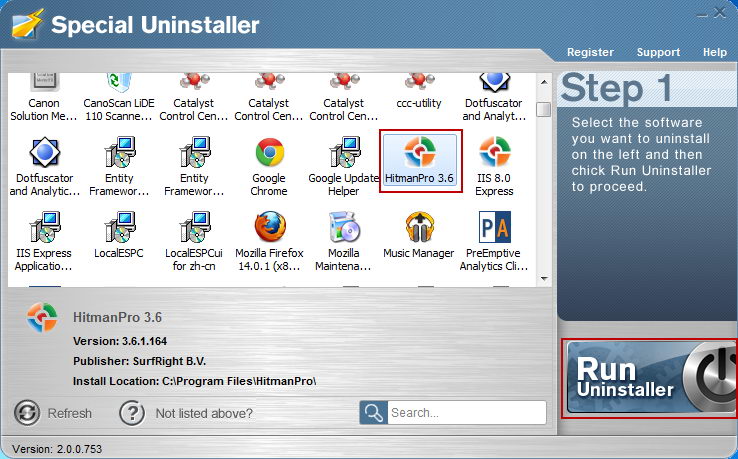Select the IIS Express Application program

click(44, 241)
